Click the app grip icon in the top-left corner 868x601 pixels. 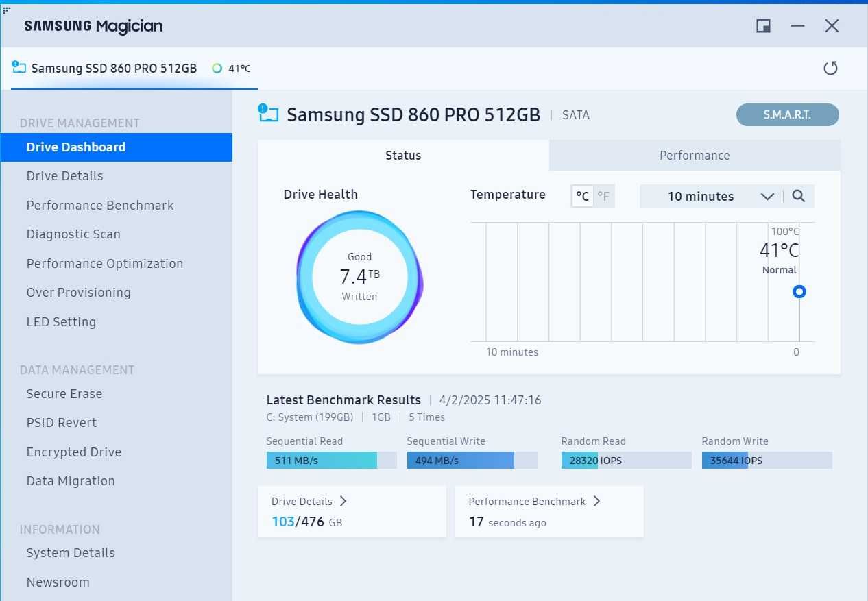6,10
